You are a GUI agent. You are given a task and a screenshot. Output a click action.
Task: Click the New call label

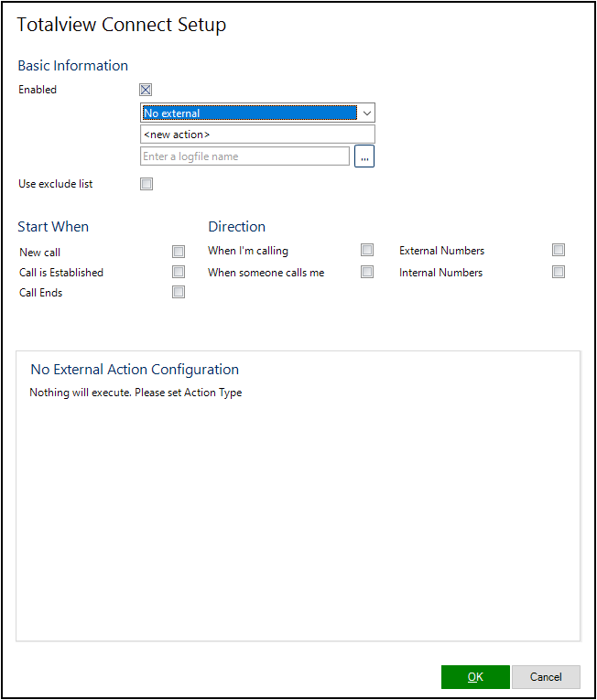pyautogui.click(x=39, y=253)
